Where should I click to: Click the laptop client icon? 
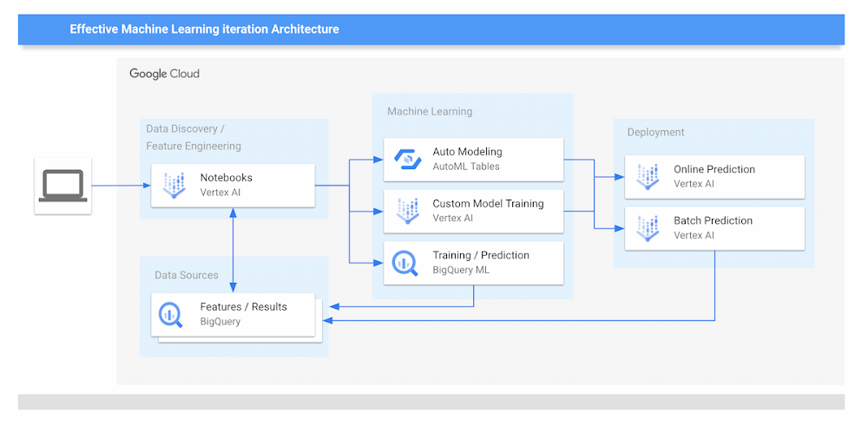(x=62, y=186)
